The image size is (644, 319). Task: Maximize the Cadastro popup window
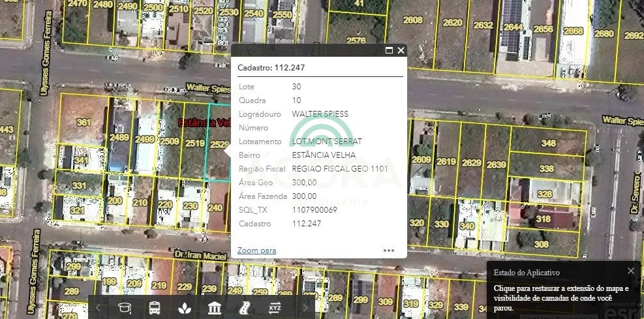(x=389, y=50)
